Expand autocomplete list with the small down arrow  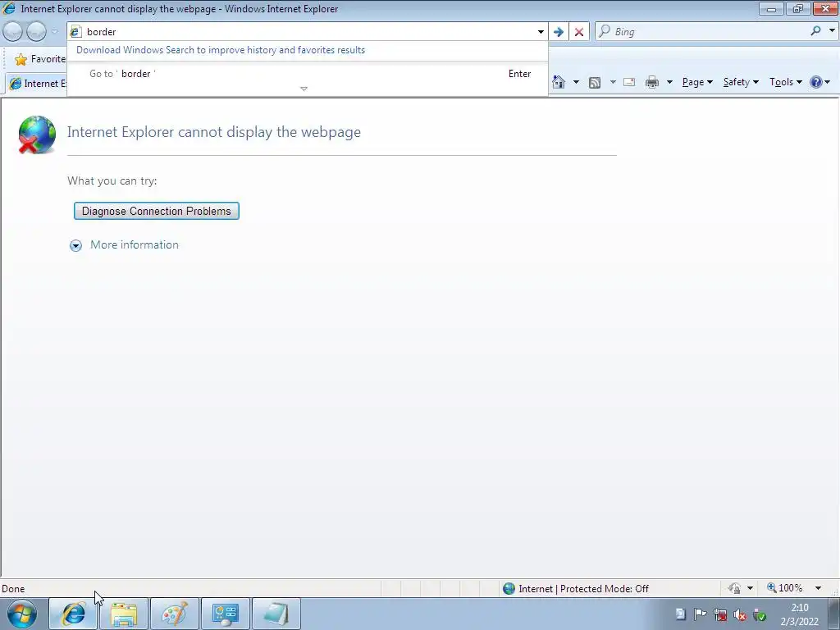click(x=304, y=89)
